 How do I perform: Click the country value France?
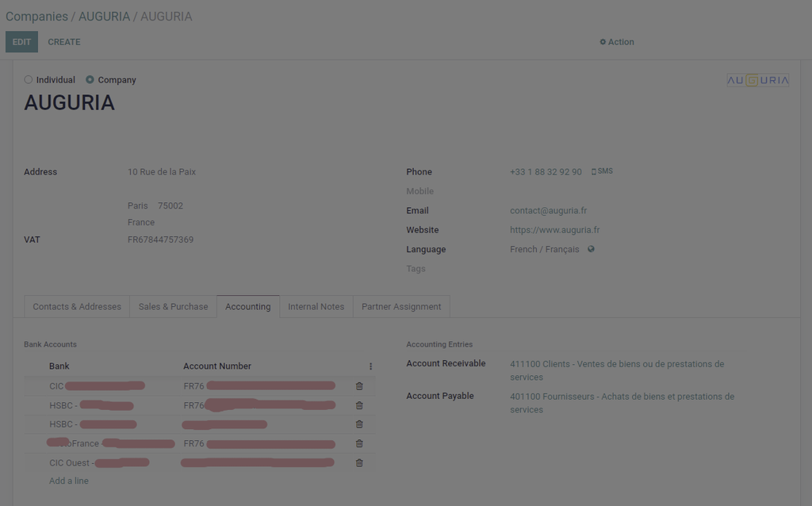click(x=141, y=222)
